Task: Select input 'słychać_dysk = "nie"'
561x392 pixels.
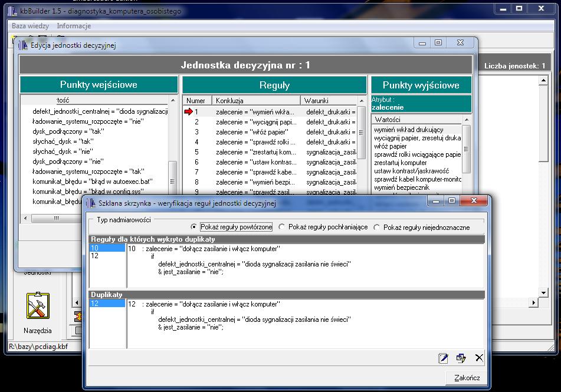Action: 63,151
